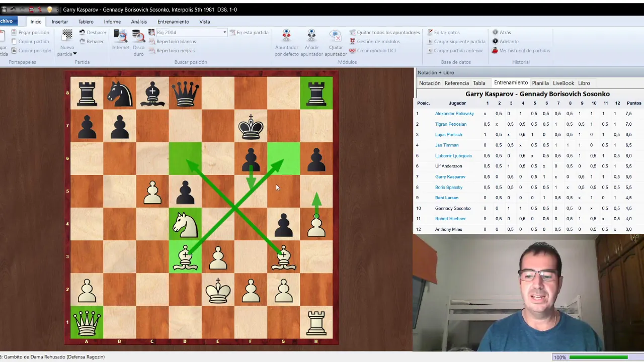
Task: Open the Tabla pane tab
Action: 479,83
